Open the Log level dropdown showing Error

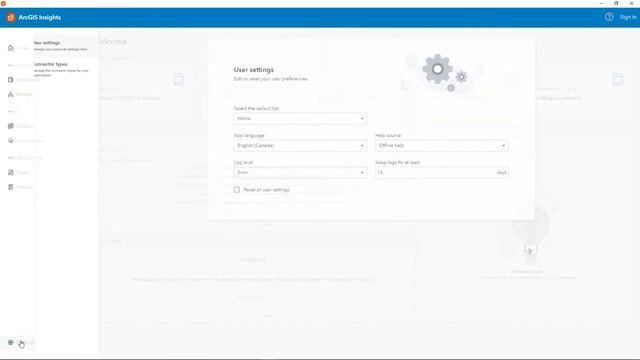pyautogui.click(x=300, y=173)
